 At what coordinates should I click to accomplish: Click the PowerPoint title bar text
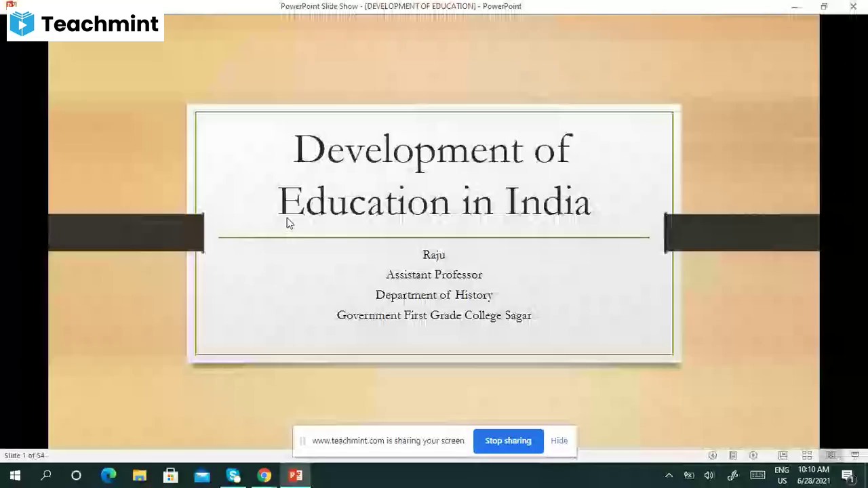pyautogui.click(x=401, y=6)
